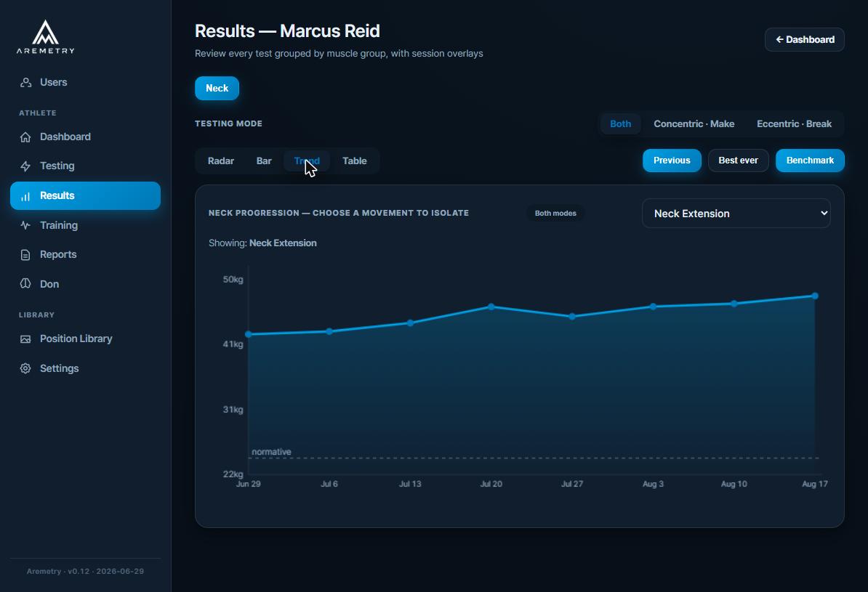Toggle the Best ever overlay
Viewport: 868px width, 592px height.
click(738, 161)
